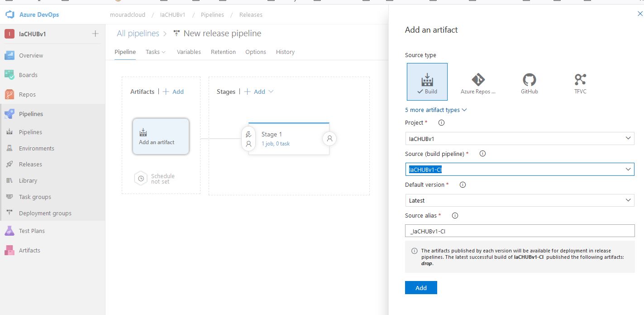Select Azure Repos as the source type
The height and width of the screenshot is (315, 644).
tap(477, 82)
